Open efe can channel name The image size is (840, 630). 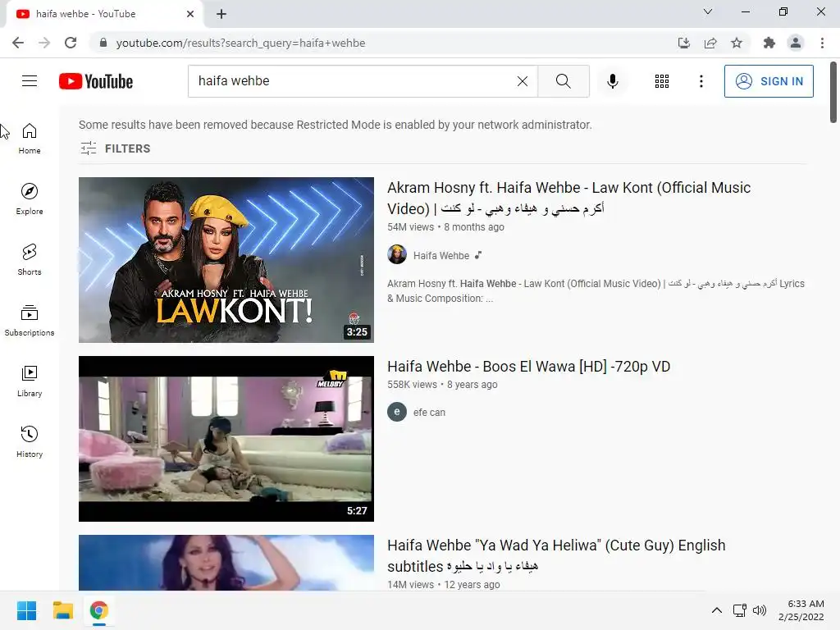429,412
